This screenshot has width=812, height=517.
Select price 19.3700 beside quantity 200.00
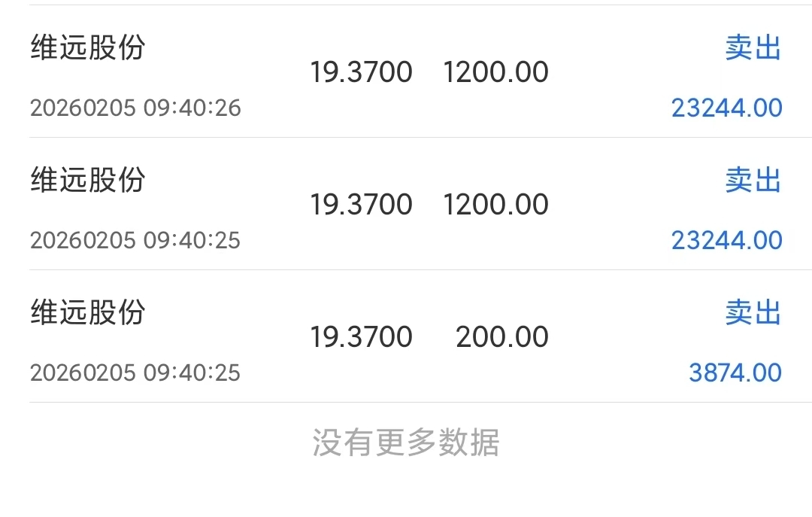coord(361,337)
